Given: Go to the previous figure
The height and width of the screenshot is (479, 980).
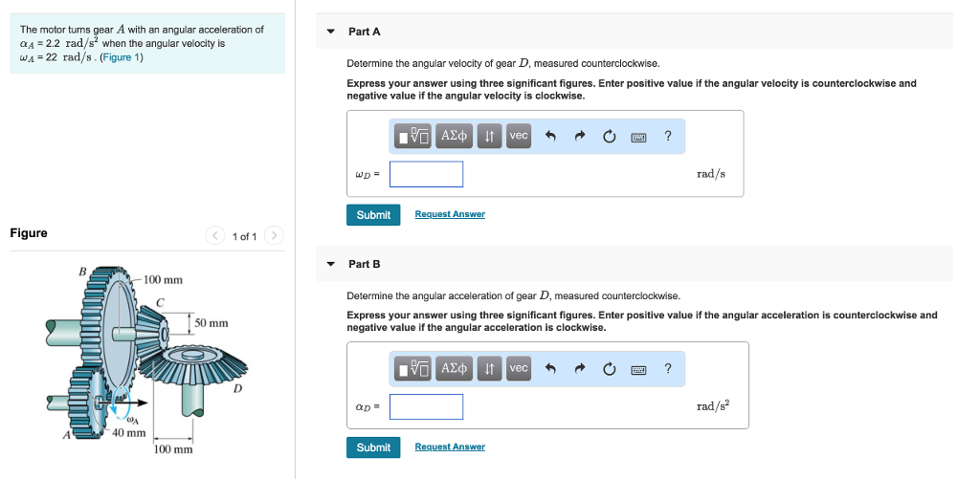Looking at the screenshot, I should [x=216, y=235].
